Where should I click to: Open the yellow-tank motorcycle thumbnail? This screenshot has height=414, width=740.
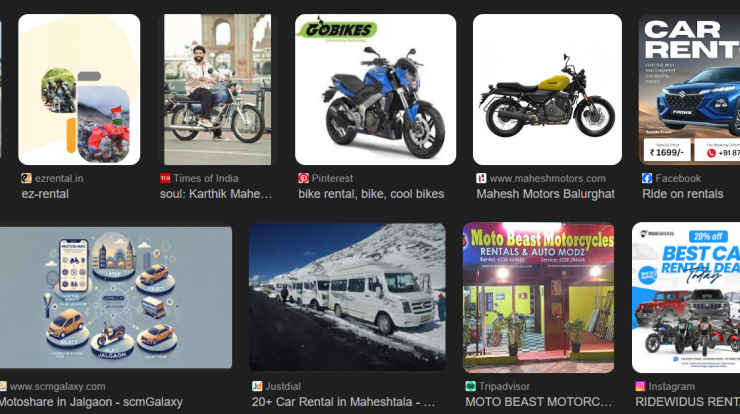pyautogui.click(x=547, y=90)
